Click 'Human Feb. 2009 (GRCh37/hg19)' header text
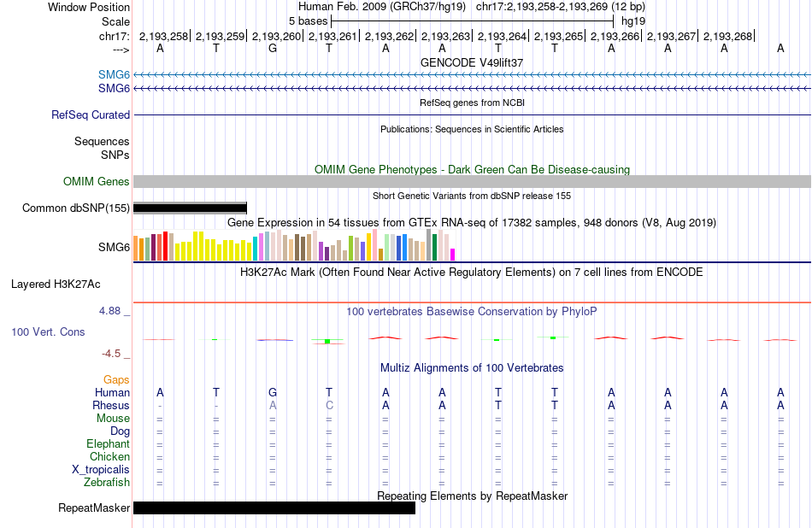812x528 pixels. coord(382,7)
